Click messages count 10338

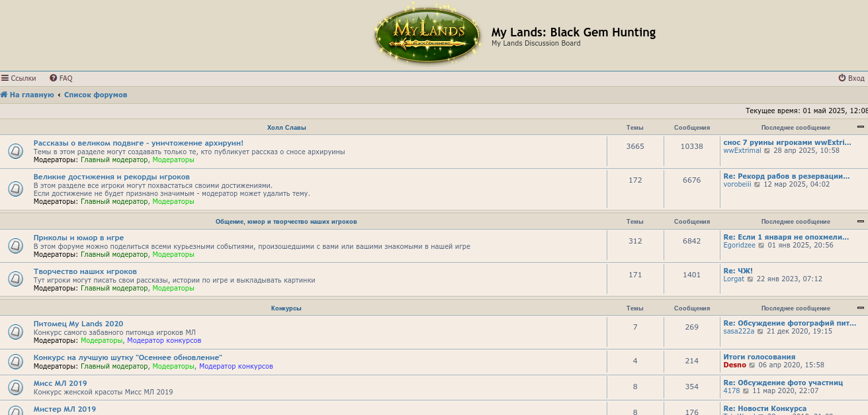(692, 147)
